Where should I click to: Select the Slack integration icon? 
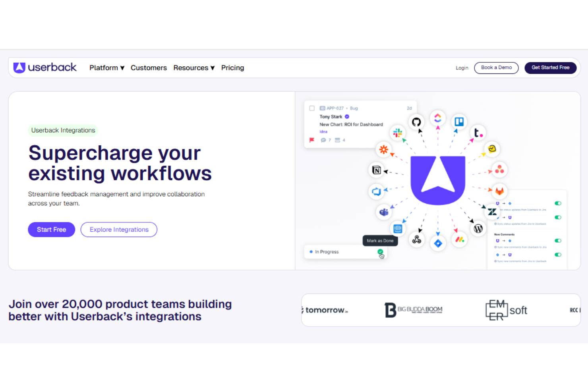pos(397,133)
